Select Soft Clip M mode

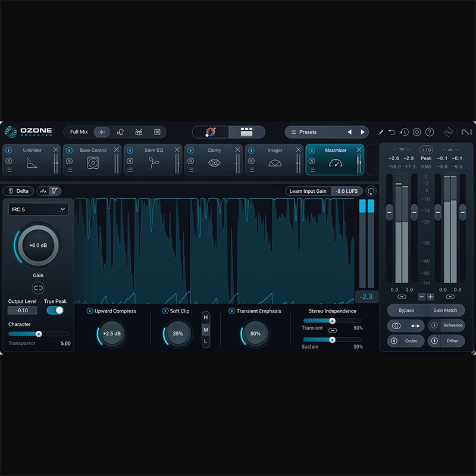(x=206, y=330)
